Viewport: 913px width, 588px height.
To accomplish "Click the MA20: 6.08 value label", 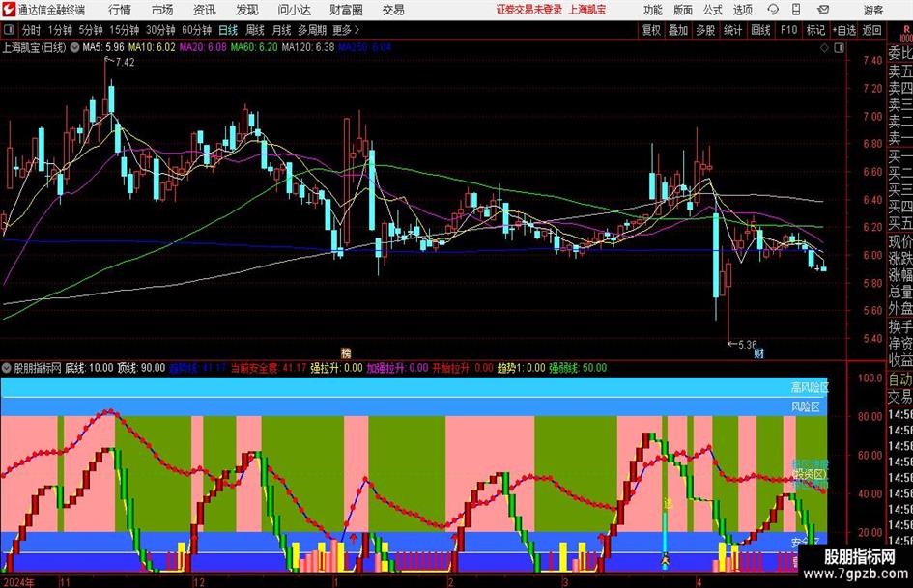I will [x=203, y=47].
